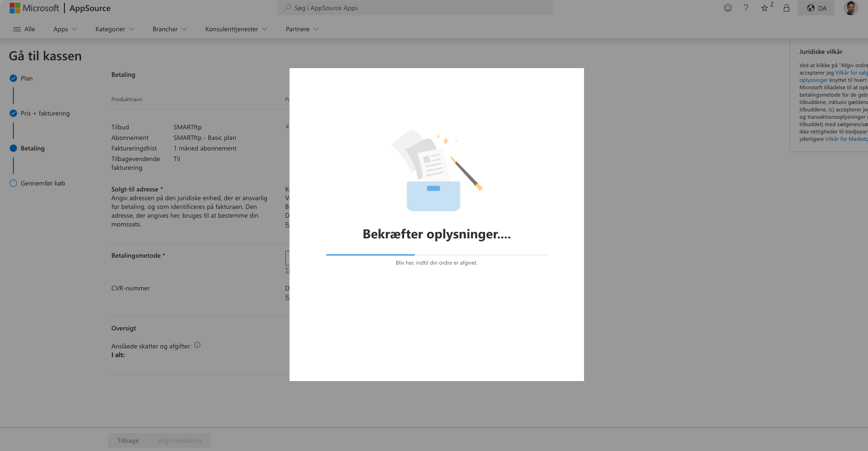Viewport: 868px width, 451px height.
Task: Open the Partnere menu
Action: click(x=302, y=29)
